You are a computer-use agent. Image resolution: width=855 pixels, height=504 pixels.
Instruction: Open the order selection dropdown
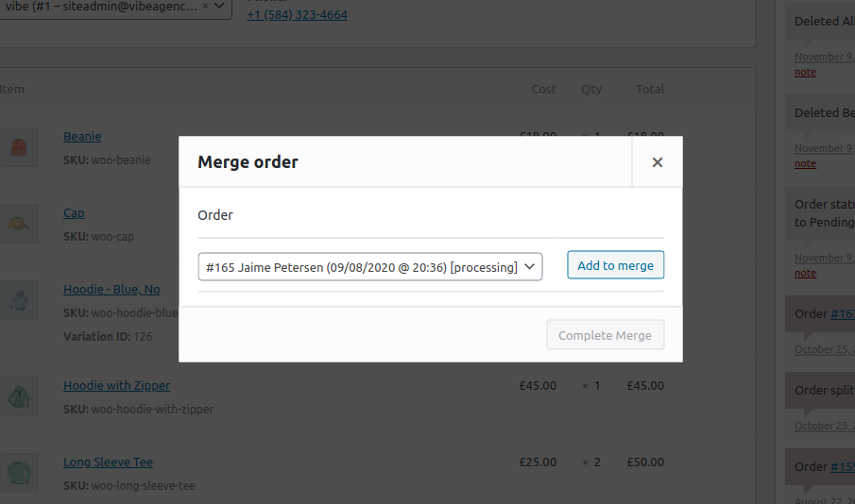pyautogui.click(x=370, y=267)
